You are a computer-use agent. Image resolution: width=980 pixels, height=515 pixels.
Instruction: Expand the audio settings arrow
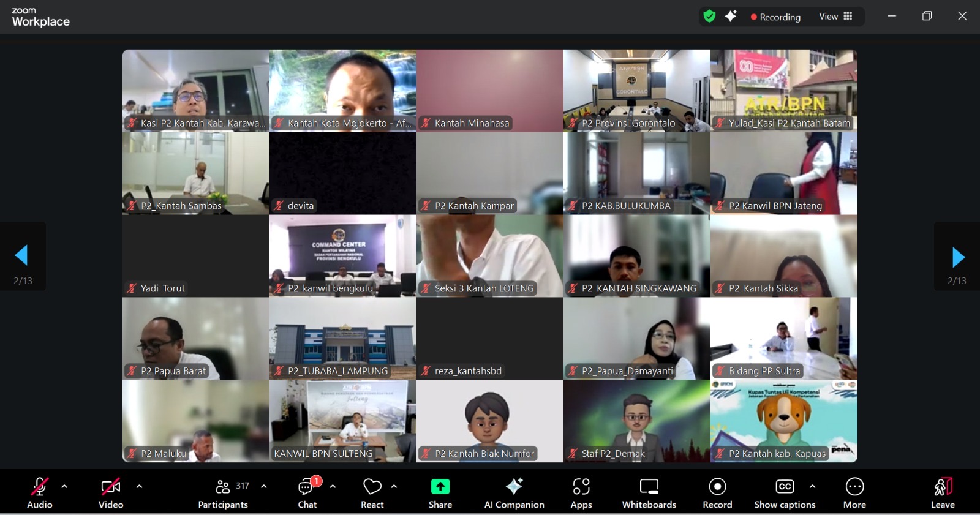click(64, 487)
